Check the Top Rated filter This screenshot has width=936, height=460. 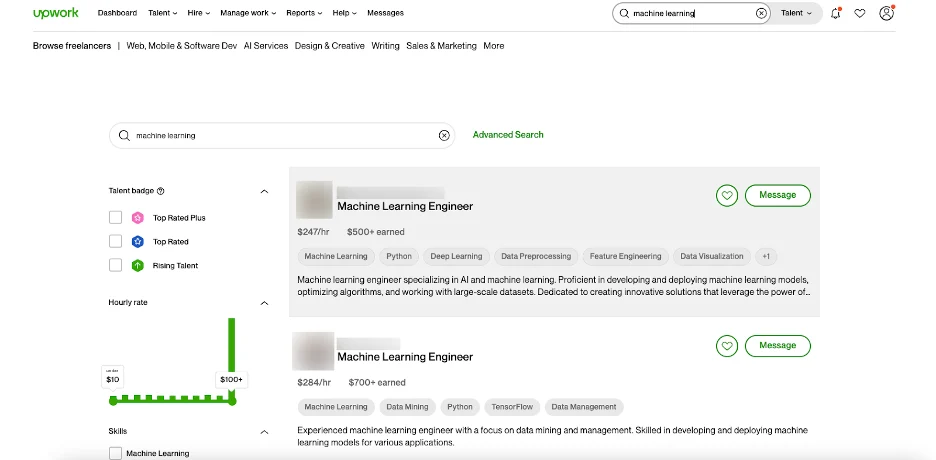[115, 242]
